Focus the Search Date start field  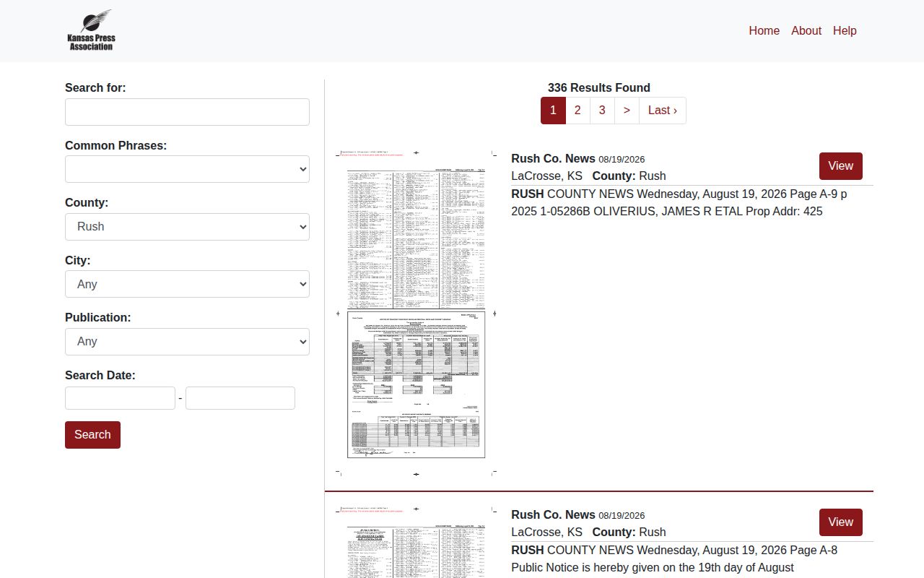[120, 398]
